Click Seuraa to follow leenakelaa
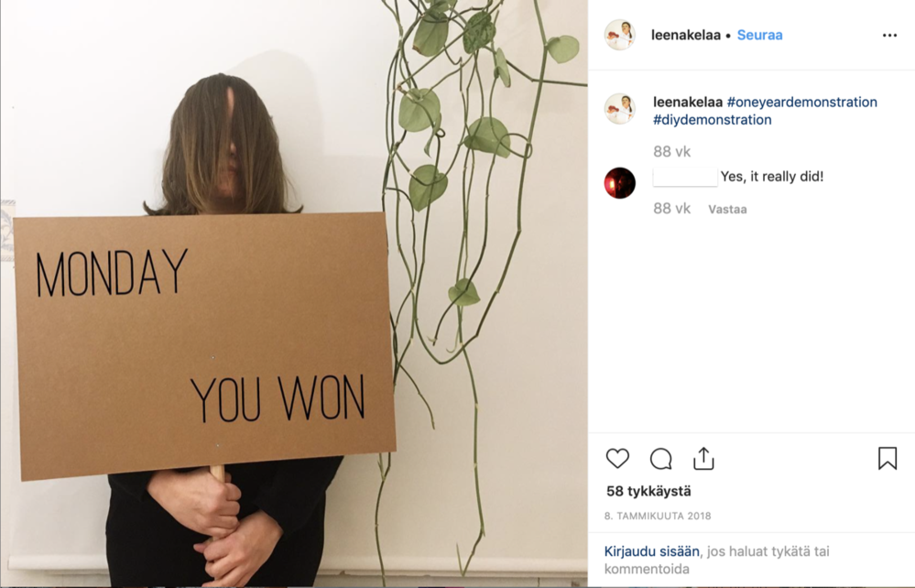The image size is (915, 588). click(x=760, y=35)
